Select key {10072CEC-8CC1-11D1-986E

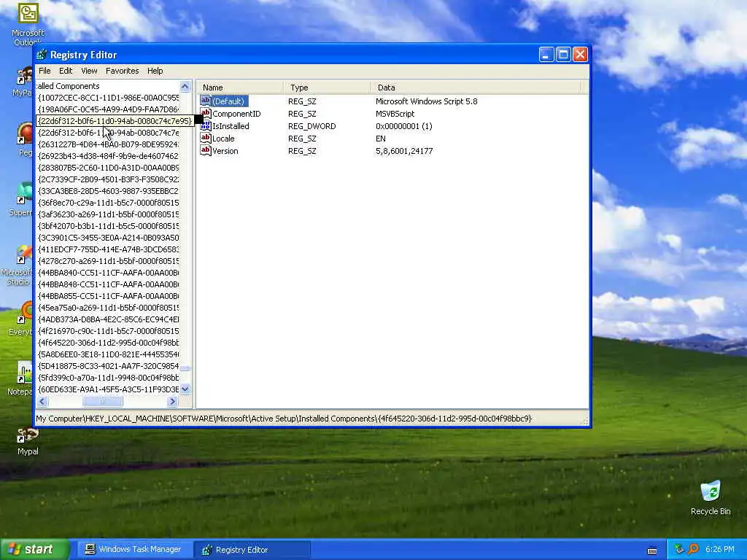tap(108, 98)
